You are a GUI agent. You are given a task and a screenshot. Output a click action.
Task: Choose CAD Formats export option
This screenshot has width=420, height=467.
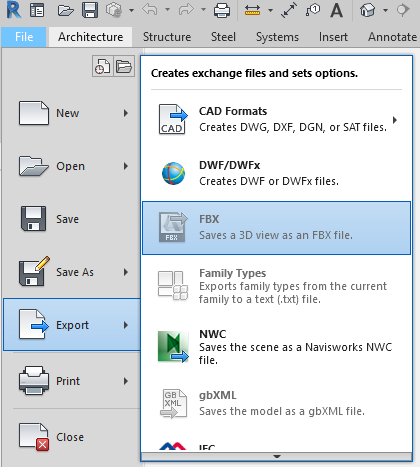click(x=277, y=120)
